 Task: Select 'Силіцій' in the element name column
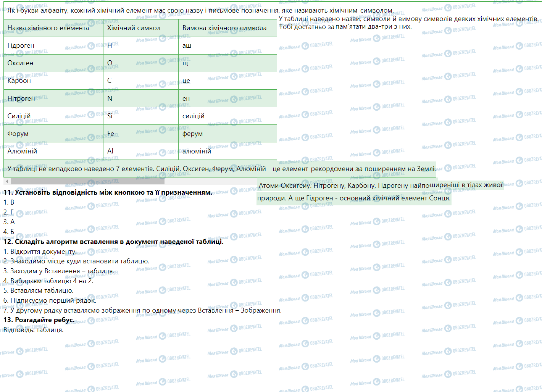click(x=53, y=116)
